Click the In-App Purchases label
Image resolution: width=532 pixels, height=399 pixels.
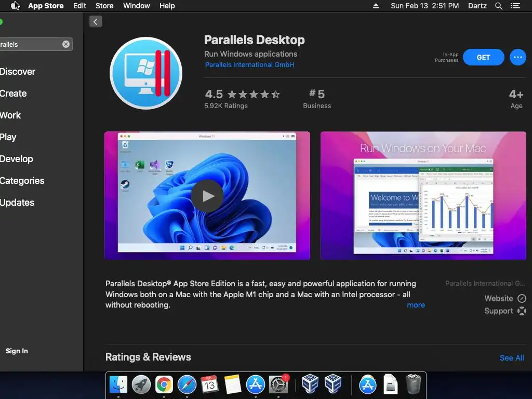pos(446,57)
